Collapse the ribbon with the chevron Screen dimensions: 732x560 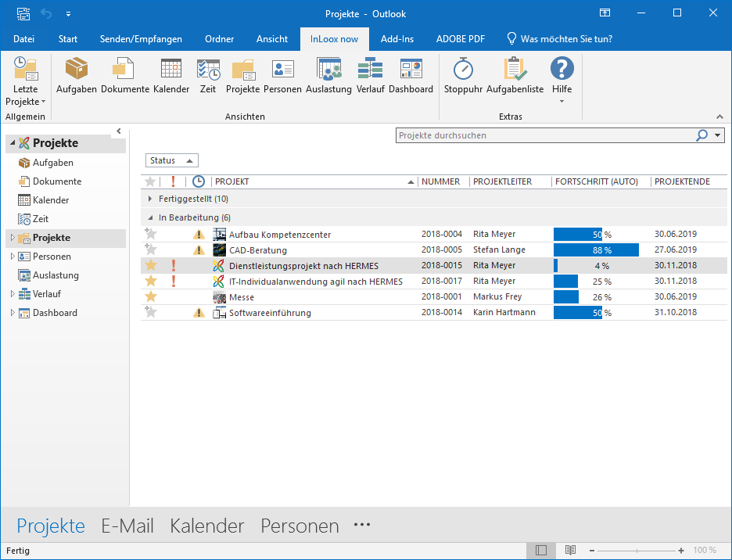[719, 117]
